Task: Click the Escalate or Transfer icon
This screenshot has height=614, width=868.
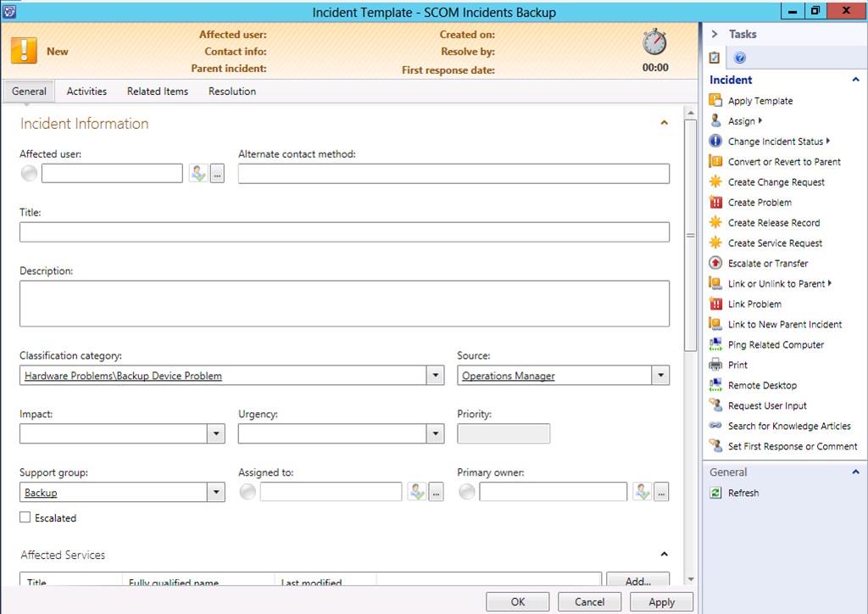Action: click(x=715, y=264)
